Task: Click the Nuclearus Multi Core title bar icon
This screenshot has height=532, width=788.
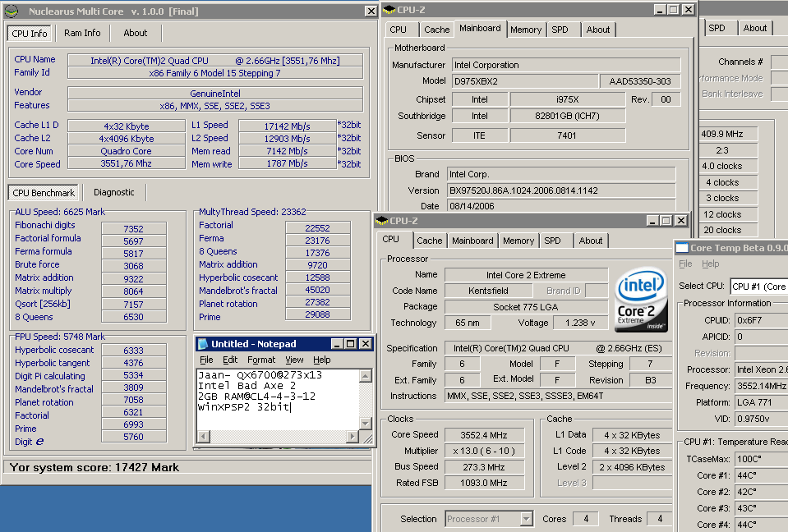Action: [x=11, y=11]
